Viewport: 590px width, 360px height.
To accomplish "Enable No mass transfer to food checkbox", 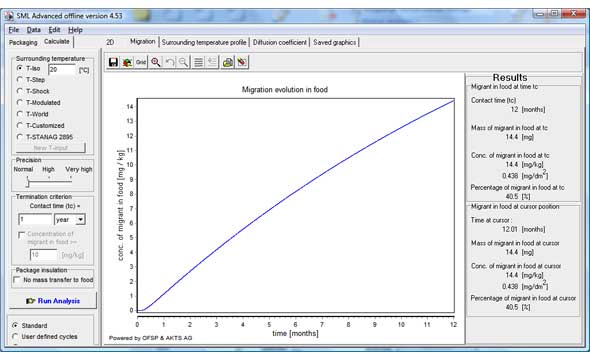I will [x=17, y=280].
